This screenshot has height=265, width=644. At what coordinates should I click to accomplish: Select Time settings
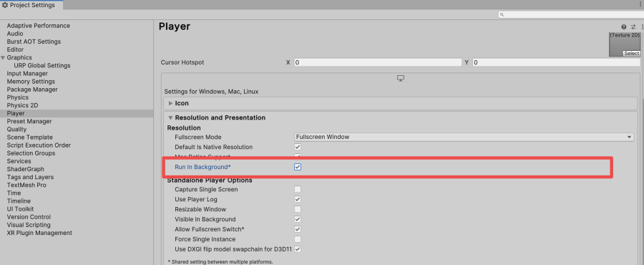tap(14, 193)
